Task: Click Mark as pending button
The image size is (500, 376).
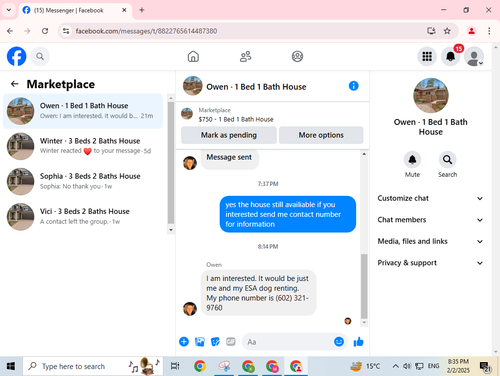Action: (x=229, y=135)
